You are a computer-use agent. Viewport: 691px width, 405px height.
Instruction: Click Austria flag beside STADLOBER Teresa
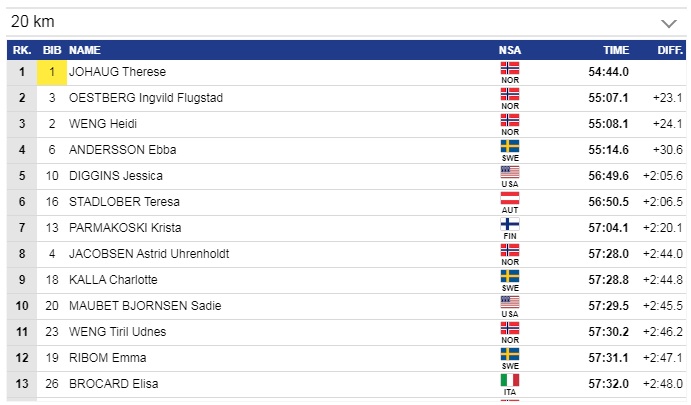click(x=509, y=198)
